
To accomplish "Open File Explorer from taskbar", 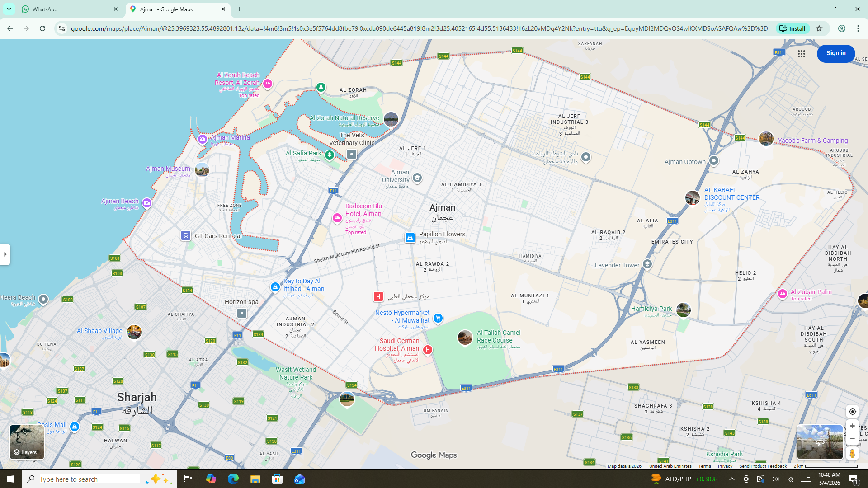I will pyautogui.click(x=255, y=479).
